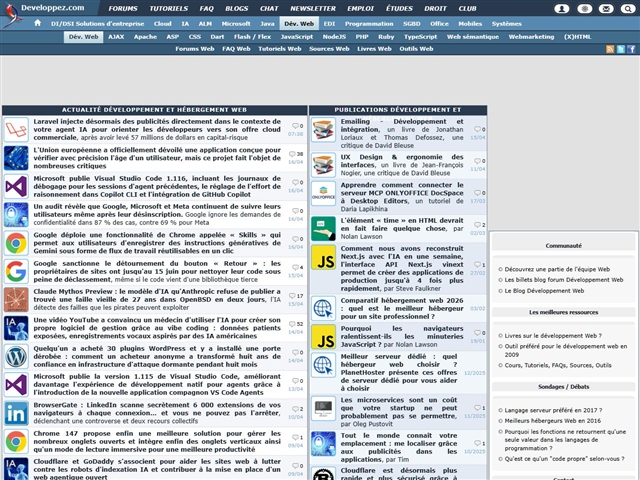The image size is (640, 480).
Task: Open the envelope messages icon
Action: [x=606, y=9]
